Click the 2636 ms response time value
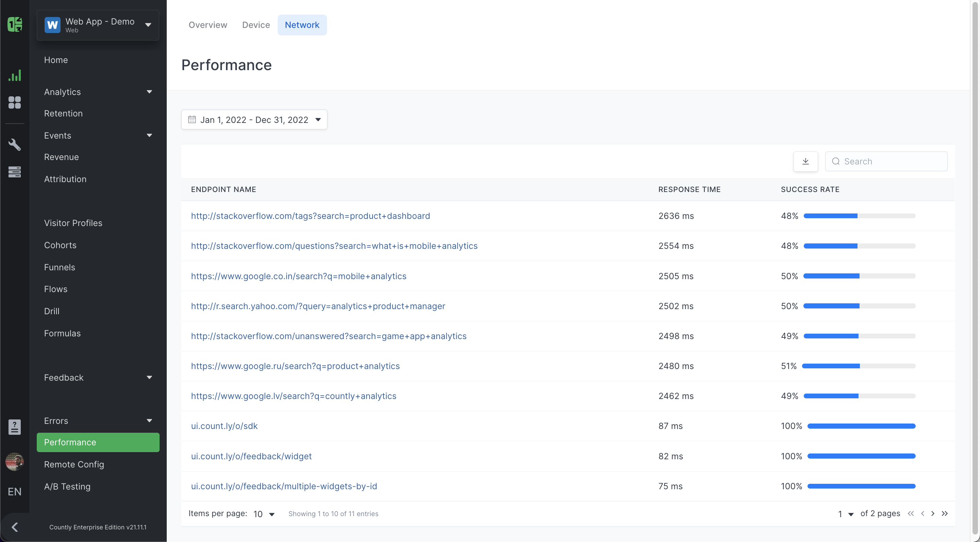The width and height of the screenshot is (980, 542). pyautogui.click(x=676, y=216)
